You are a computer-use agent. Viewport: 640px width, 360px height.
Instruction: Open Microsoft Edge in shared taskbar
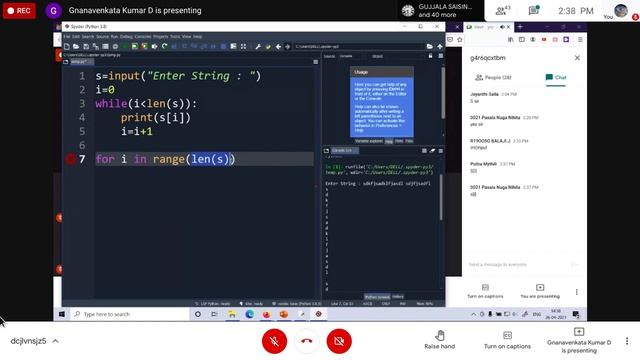click(x=249, y=314)
